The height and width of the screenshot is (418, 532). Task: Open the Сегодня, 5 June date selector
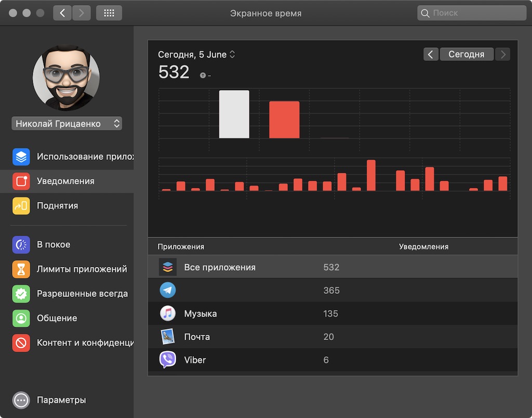[x=196, y=55]
